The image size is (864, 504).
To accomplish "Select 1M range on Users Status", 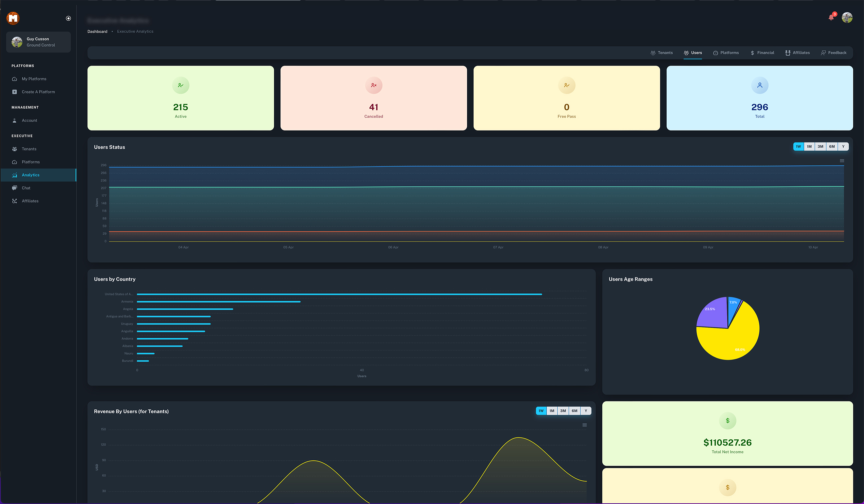I will coord(809,147).
